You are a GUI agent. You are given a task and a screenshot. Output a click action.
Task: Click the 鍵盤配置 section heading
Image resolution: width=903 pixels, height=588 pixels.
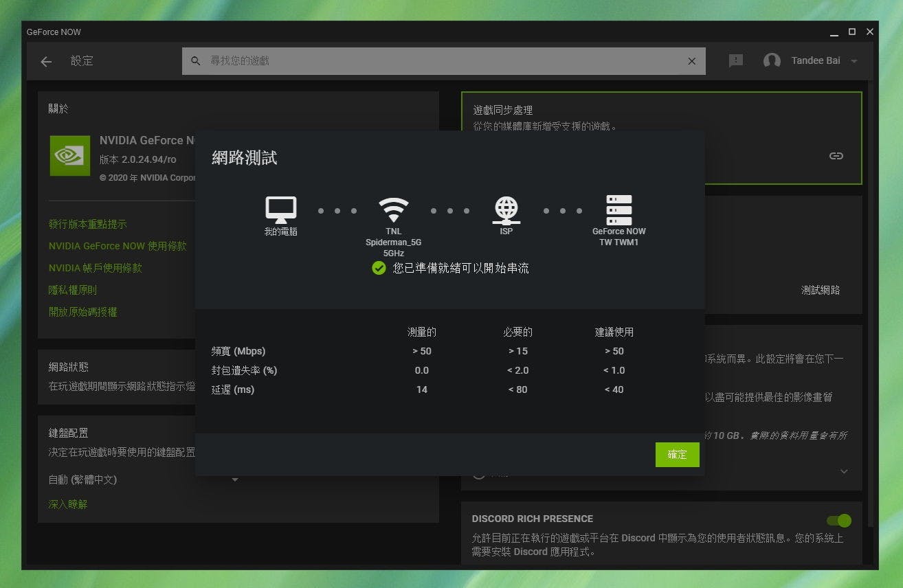point(68,433)
